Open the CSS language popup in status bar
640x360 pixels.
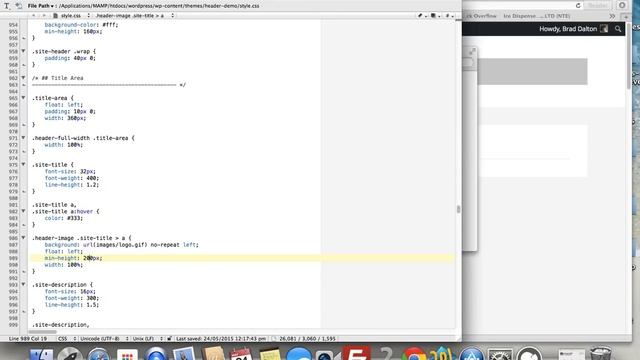coord(67,339)
